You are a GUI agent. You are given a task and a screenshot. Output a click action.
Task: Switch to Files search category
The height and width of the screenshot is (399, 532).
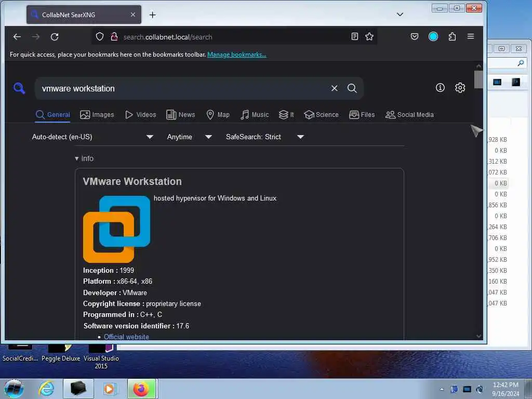coord(362,115)
